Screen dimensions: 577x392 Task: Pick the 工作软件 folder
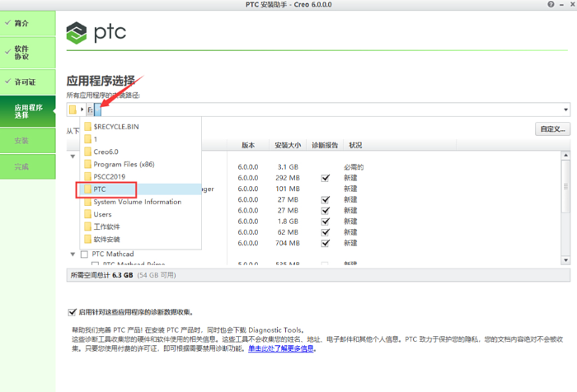[x=107, y=226]
